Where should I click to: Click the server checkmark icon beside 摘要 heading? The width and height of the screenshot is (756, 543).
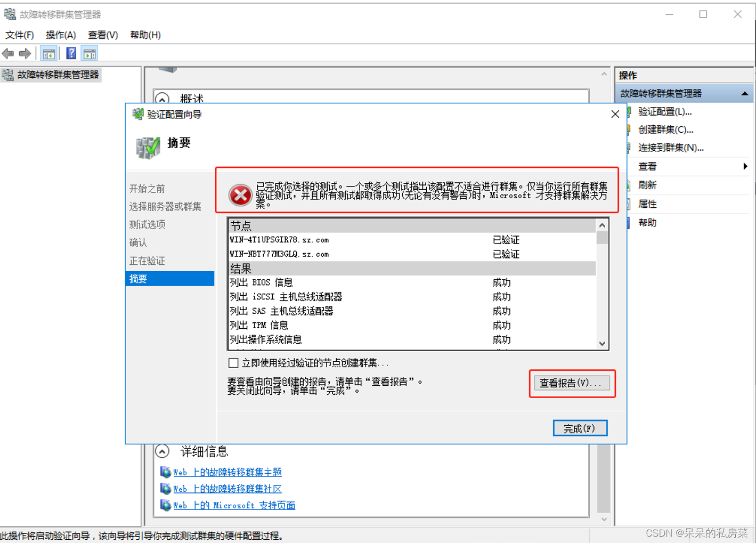[148, 148]
